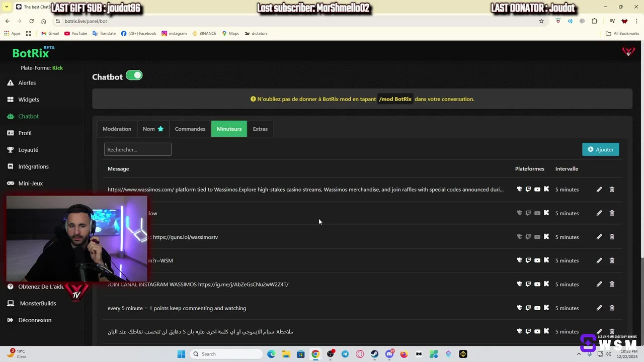The image size is (644, 362).
Task: Click the Ajouter button
Action: pyautogui.click(x=601, y=149)
